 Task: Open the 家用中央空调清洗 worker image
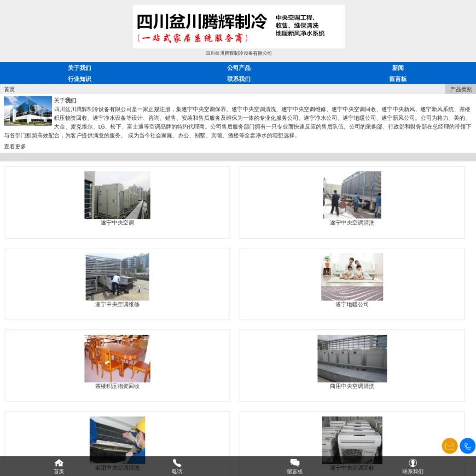click(x=117, y=440)
